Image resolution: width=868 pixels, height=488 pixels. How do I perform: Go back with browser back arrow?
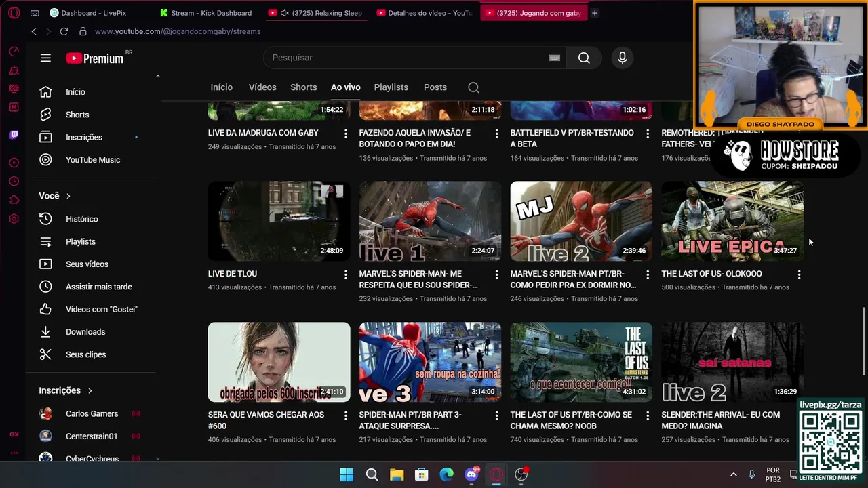[34, 31]
